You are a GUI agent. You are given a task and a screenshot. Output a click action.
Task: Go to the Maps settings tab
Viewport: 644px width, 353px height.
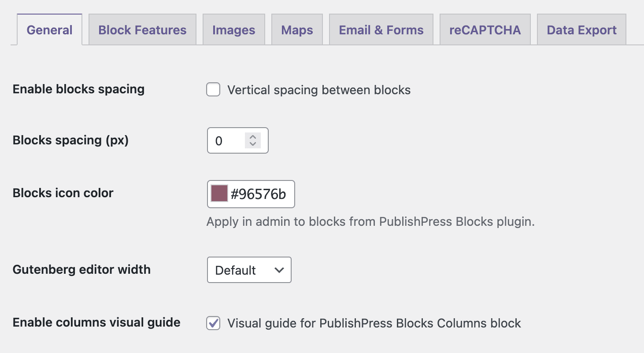tap(297, 30)
